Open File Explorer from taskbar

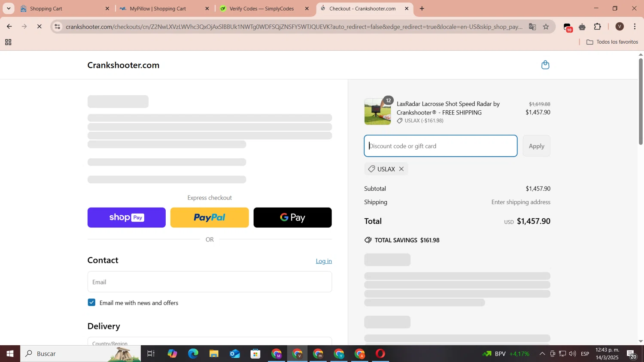pos(214,354)
